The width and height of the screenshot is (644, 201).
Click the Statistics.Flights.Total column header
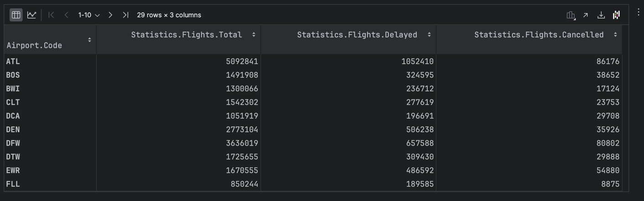(187, 35)
